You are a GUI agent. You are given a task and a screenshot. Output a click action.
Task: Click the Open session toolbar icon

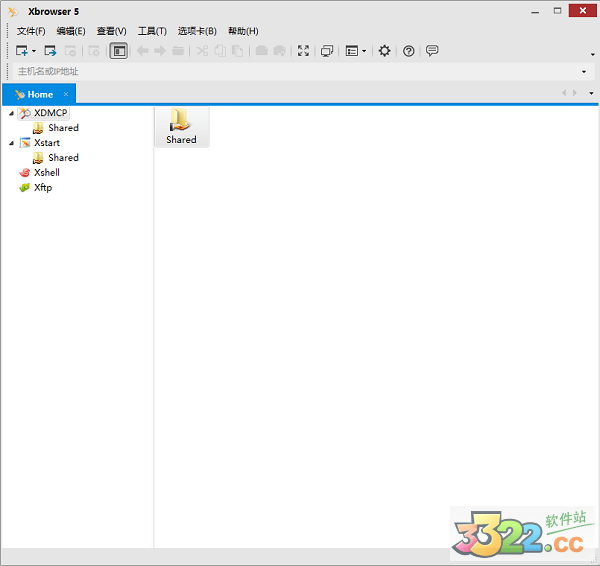[x=50, y=51]
